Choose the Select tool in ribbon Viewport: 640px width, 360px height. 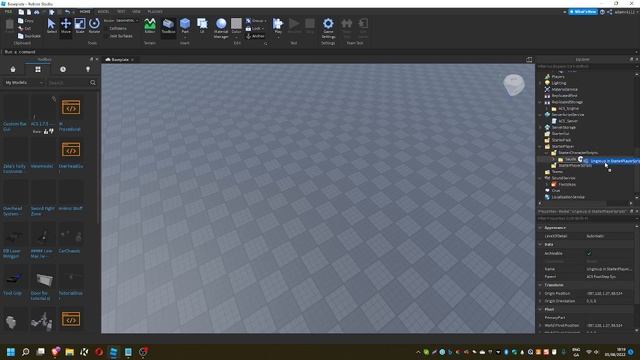(x=51, y=26)
